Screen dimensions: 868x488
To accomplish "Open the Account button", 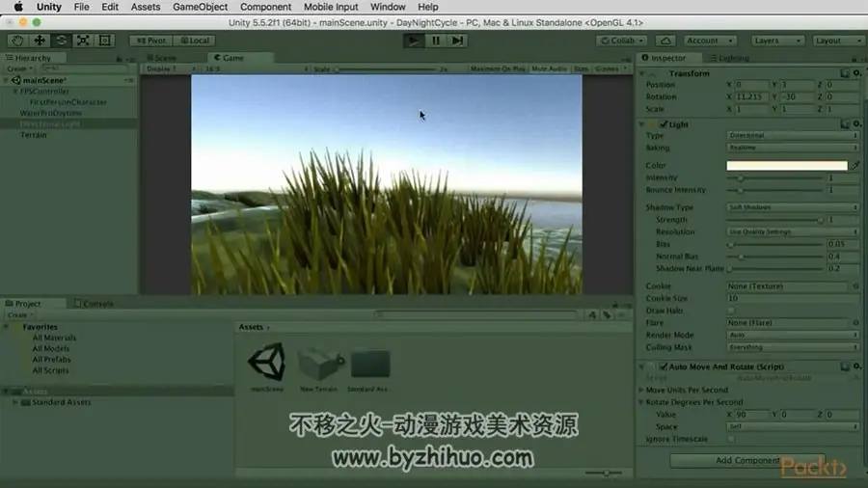I will click(709, 41).
